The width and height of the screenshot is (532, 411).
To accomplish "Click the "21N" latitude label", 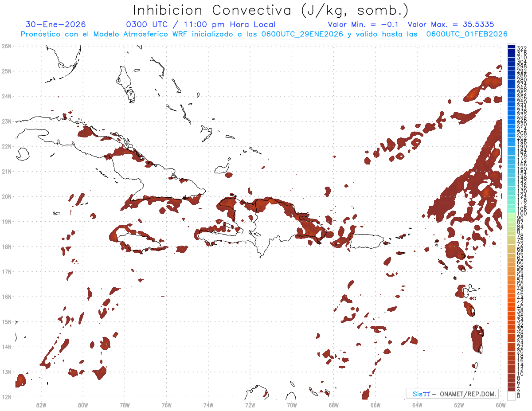I will point(6,171).
